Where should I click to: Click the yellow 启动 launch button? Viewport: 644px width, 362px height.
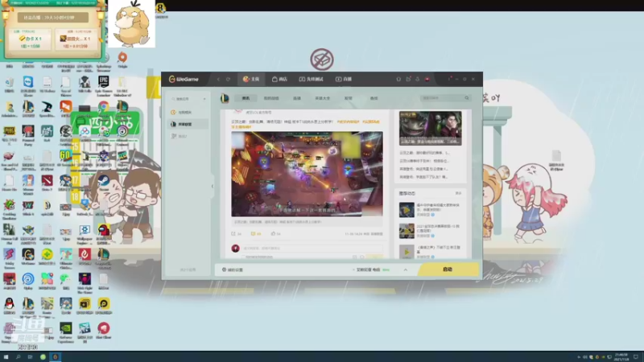coord(448,269)
